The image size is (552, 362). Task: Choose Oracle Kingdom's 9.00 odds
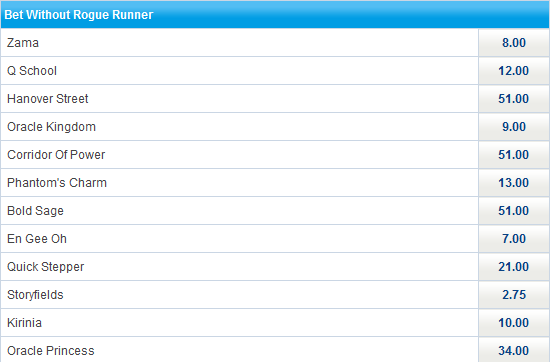[514, 127]
